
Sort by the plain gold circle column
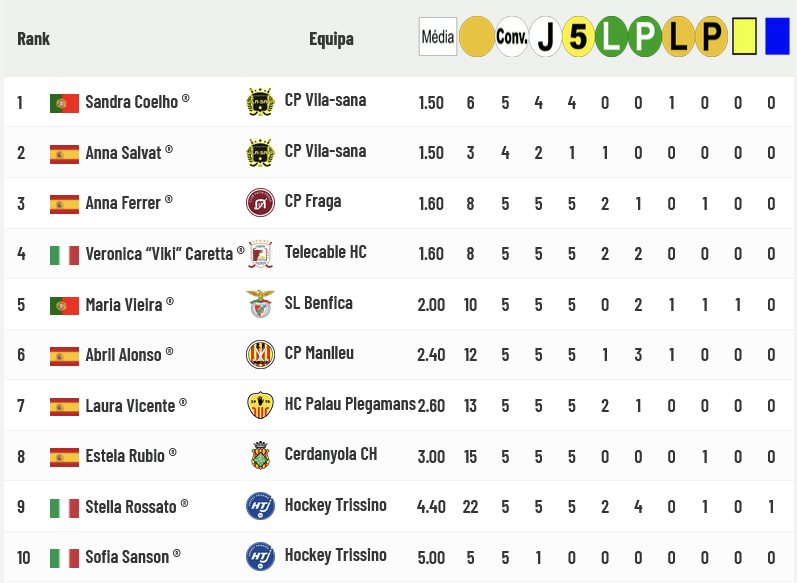tap(476, 38)
